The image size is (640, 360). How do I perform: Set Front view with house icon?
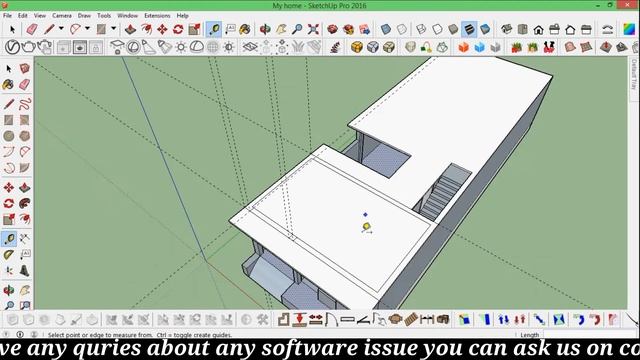(x=538, y=29)
